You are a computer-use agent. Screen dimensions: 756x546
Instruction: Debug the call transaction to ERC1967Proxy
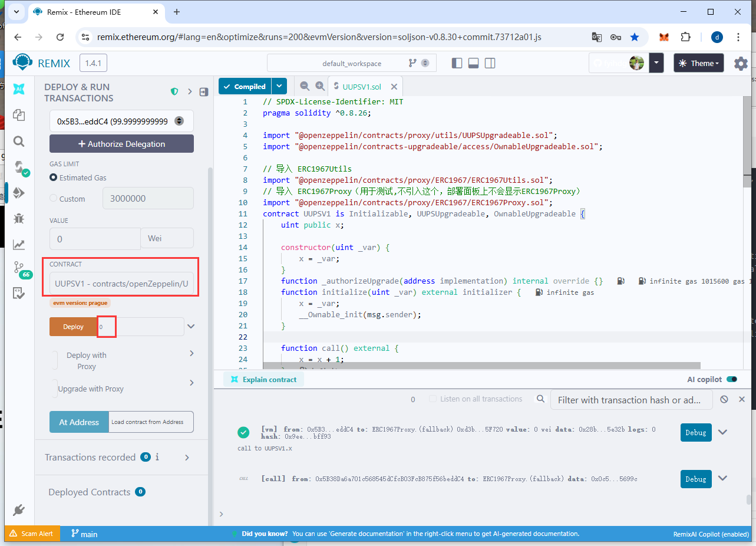click(696, 479)
